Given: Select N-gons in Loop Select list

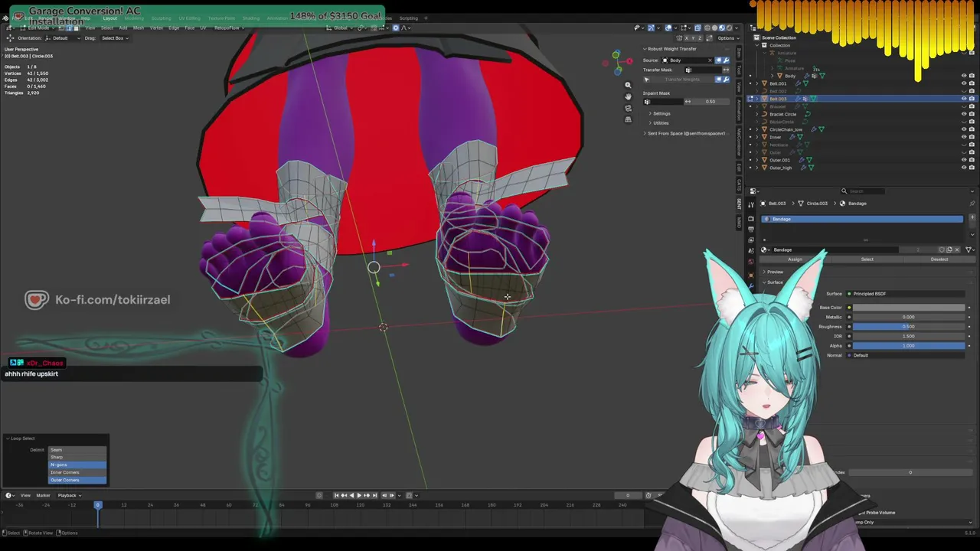Looking at the screenshot, I should 77,465.
